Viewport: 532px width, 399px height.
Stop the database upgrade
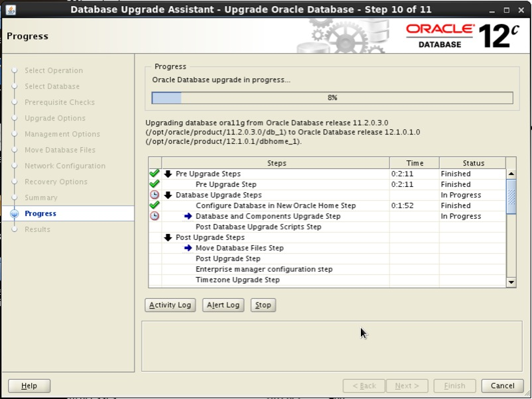pos(263,305)
